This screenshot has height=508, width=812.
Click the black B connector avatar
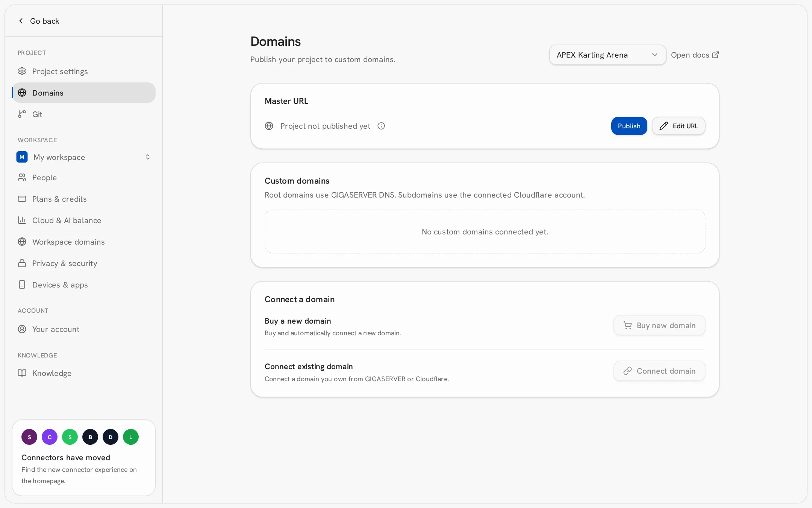tap(90, 437)
